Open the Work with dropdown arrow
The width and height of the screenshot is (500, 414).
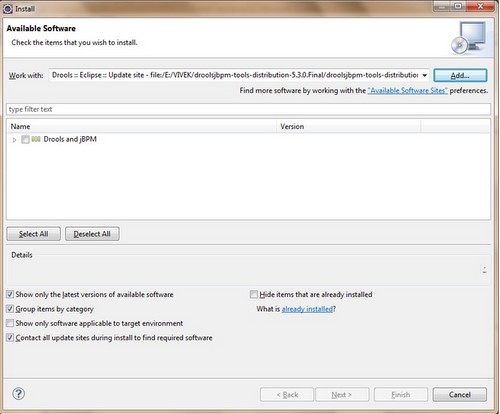424,75
